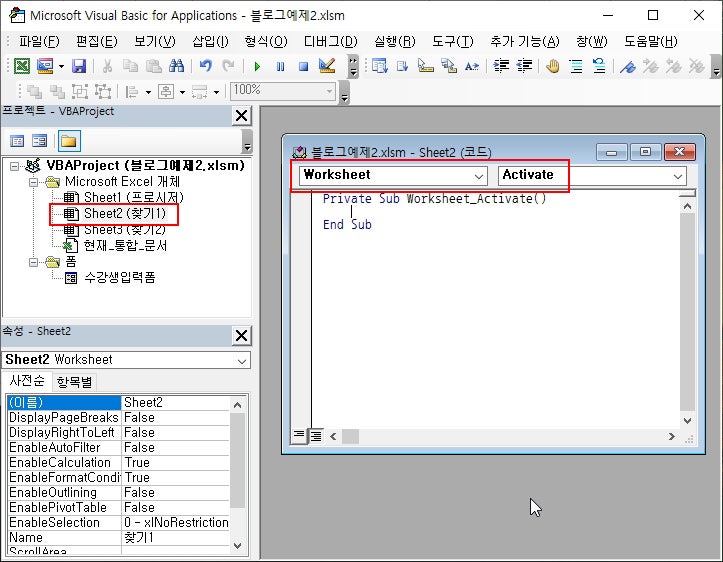The image size is (723, 562).
Task: Select 현재_통합_문서 in project tree
Action: tap(125, 246)
